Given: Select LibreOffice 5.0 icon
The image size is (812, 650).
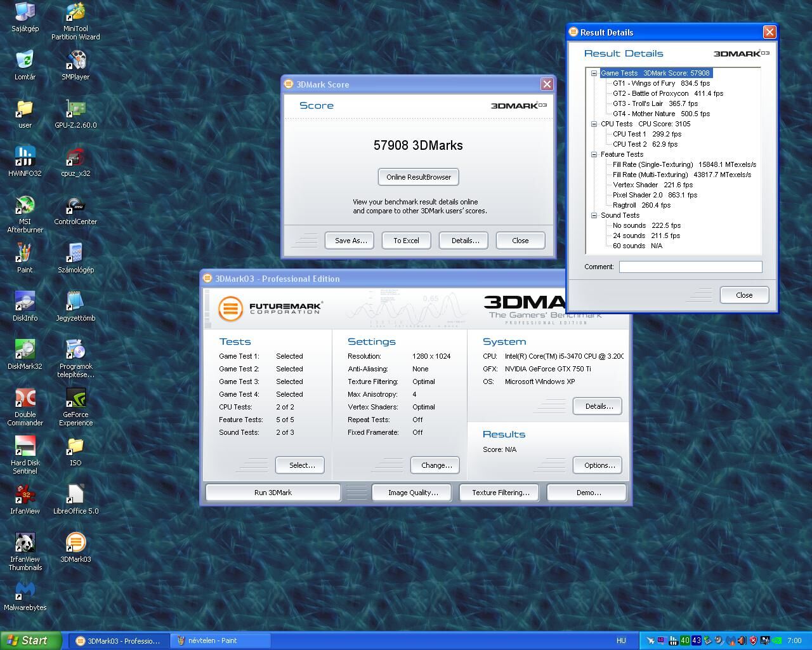Looking at the screenshot, I should [x=75, y=500].
